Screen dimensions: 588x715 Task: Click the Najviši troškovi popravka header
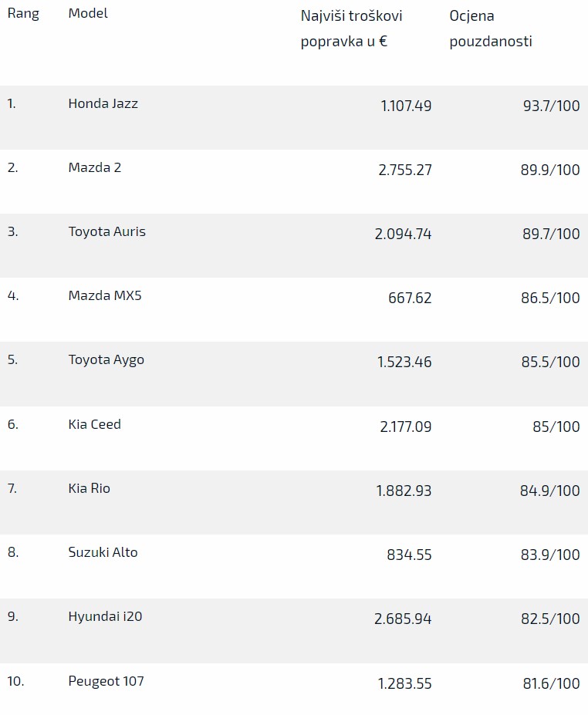tap(351, 29)
